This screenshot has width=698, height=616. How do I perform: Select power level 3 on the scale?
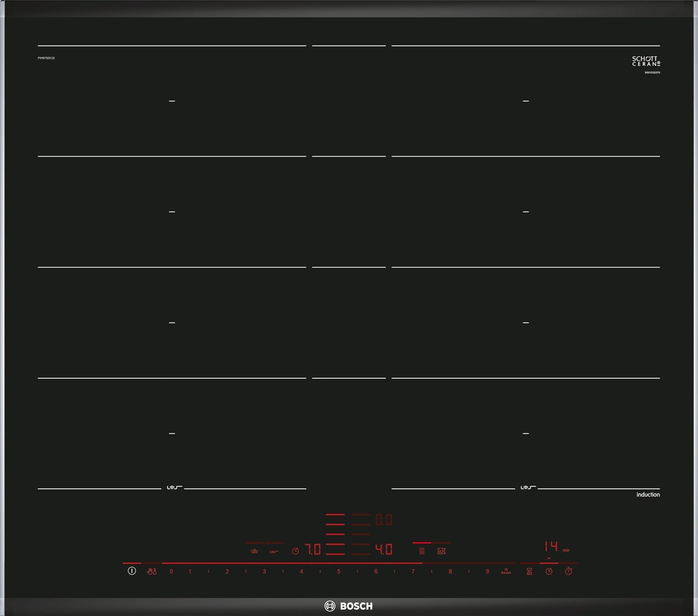click(x=264, y=572)
